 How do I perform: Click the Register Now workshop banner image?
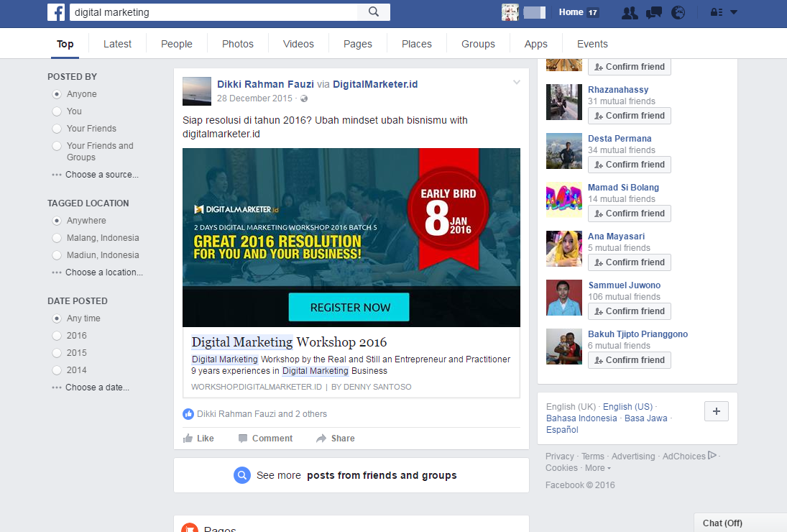(351, 237)
